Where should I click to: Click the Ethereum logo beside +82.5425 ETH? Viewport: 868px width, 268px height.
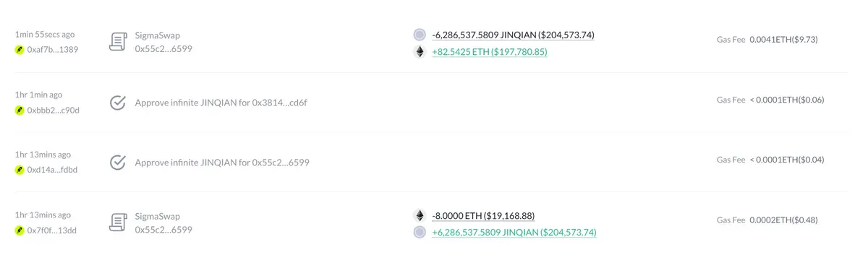coord(420,52)
